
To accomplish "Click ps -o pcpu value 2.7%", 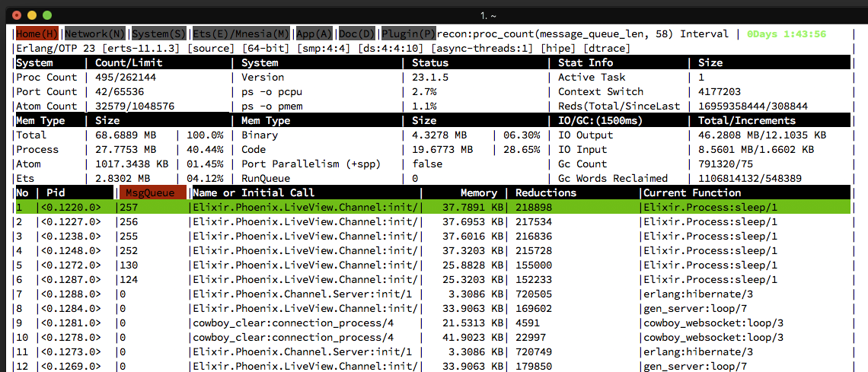I will (x=425, y=92).
